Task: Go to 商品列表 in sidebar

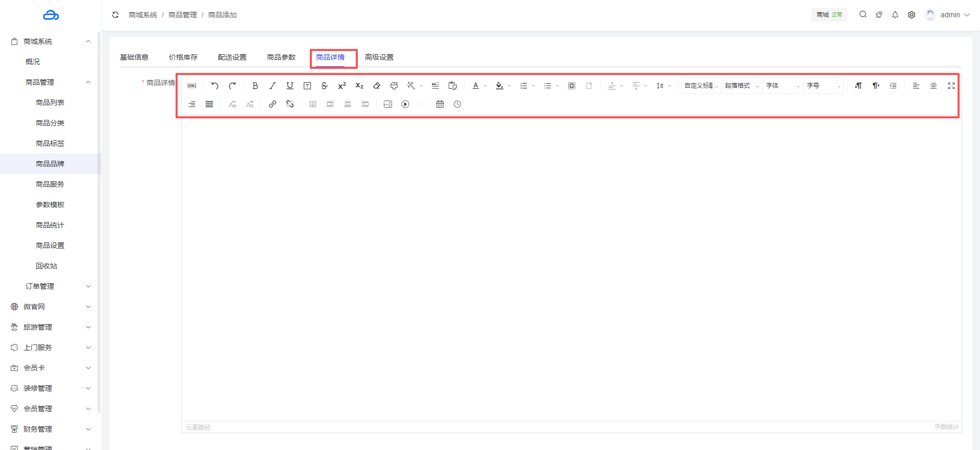Action: [x=50, y=103]
